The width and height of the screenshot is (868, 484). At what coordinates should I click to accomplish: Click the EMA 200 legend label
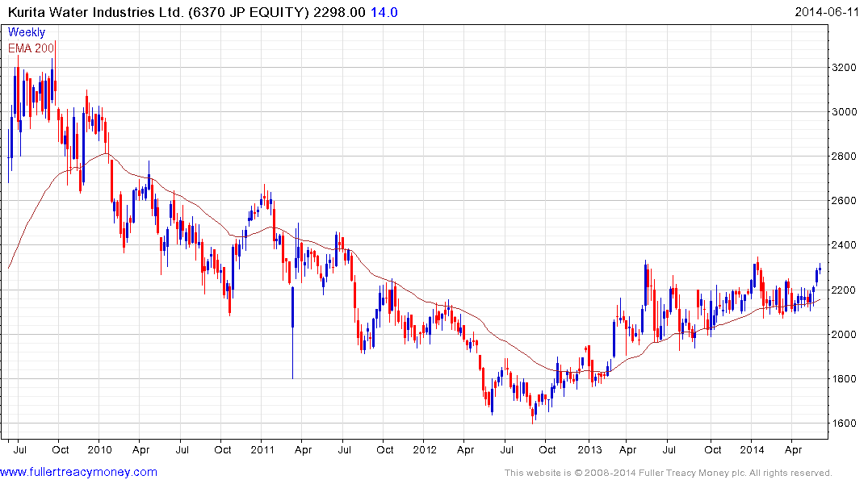31,48
